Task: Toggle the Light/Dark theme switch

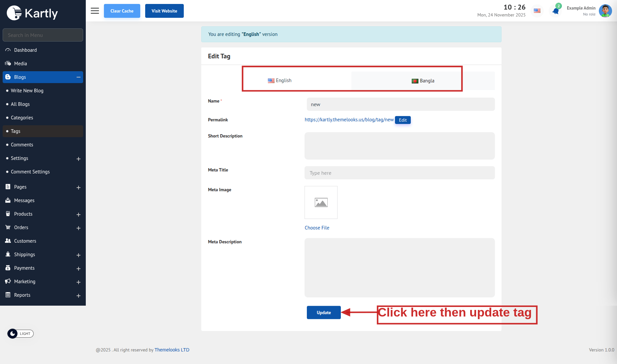Action: tap(20, 334)
